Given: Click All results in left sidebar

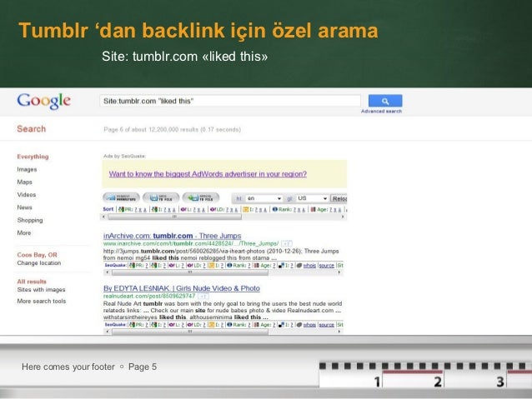Looking at the screenshot, I should (32, 282).
